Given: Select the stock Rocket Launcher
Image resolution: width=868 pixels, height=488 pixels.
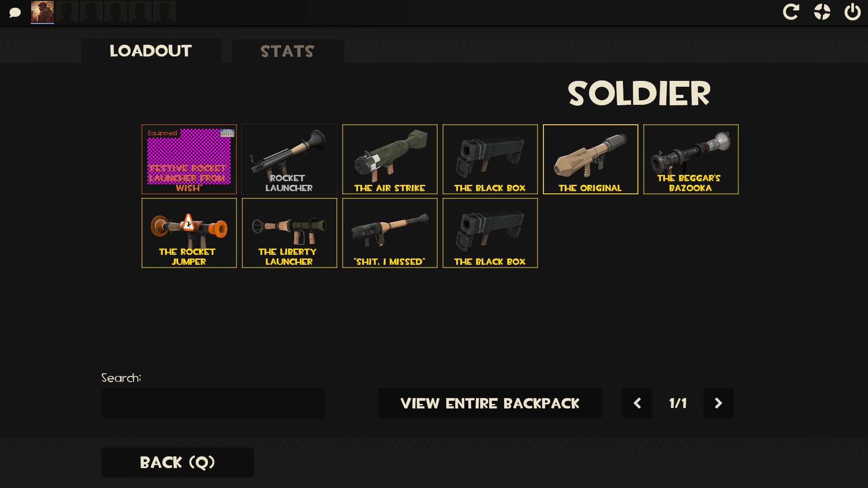Looking at the screenshot, I should pyautogui.click(x=289, y=159).
